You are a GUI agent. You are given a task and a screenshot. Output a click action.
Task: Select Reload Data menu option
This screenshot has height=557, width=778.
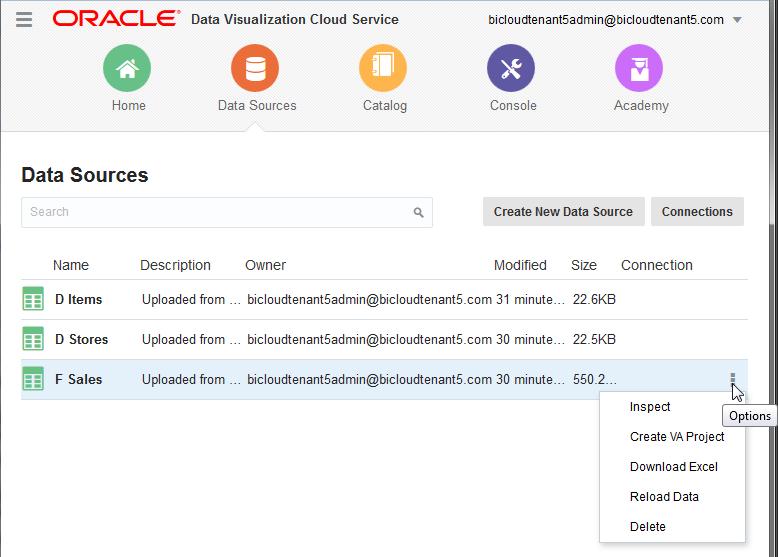pyautogui.click(x=664, y=496)
